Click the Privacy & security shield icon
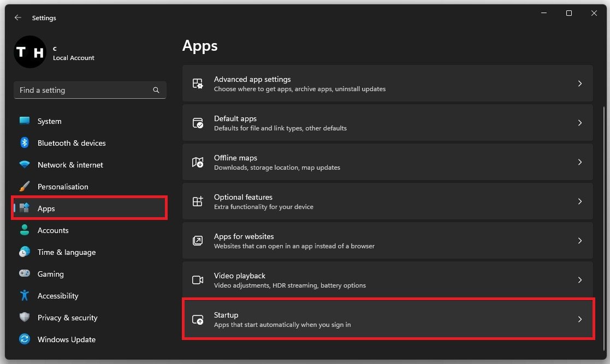Viewport: 610px width, 364px height. click(25, 318)
